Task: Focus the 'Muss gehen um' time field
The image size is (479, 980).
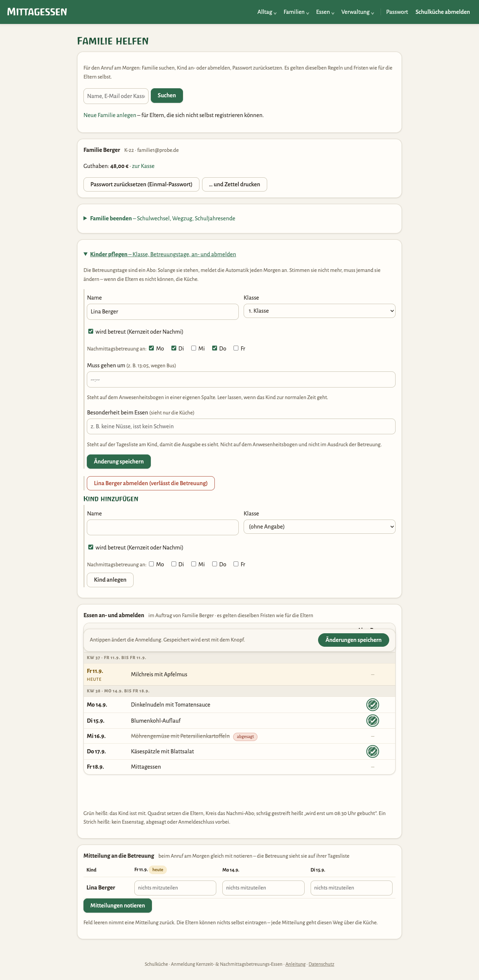Action: [x=241, y=380]
